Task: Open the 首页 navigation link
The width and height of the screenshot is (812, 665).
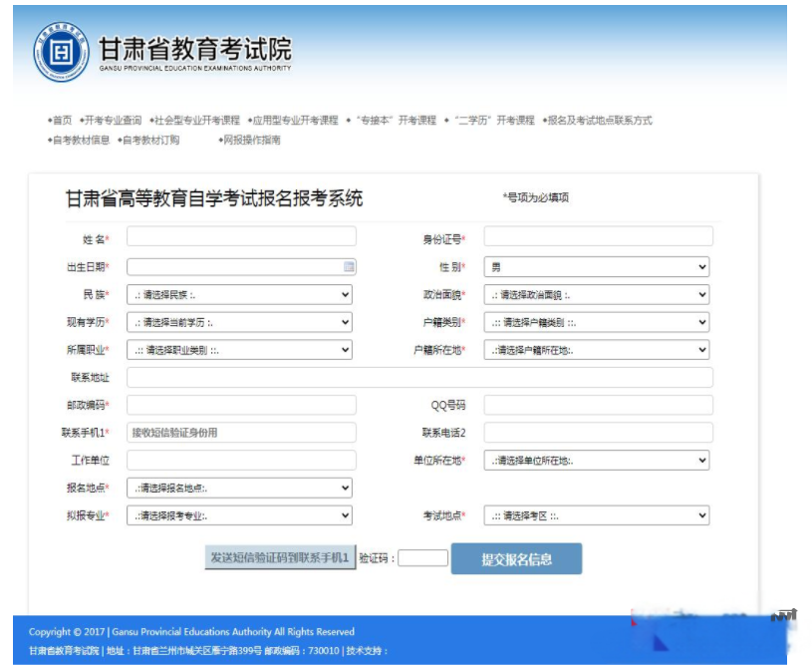Action: (x=62, y=121)
